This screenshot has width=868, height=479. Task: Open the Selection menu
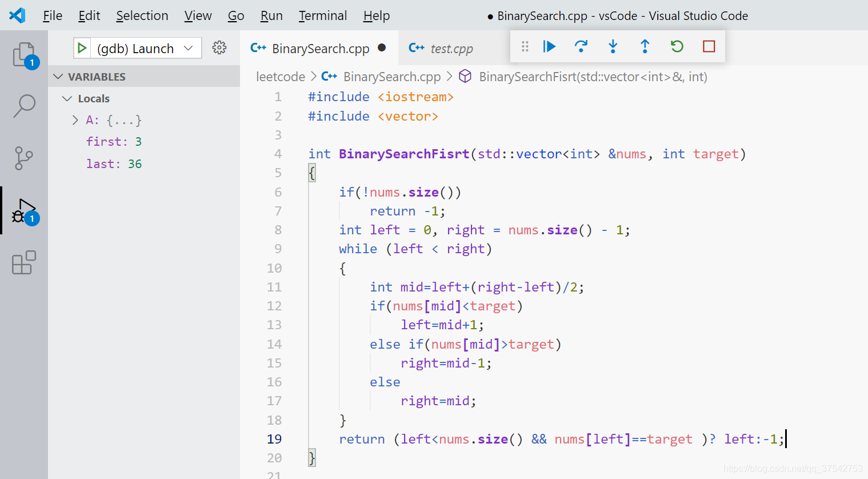[142, 15]
